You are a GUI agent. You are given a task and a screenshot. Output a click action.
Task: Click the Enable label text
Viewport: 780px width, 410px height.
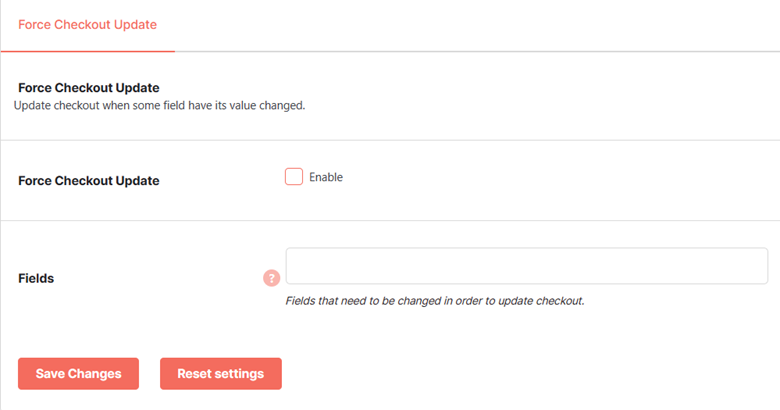[x=326, y=177]
